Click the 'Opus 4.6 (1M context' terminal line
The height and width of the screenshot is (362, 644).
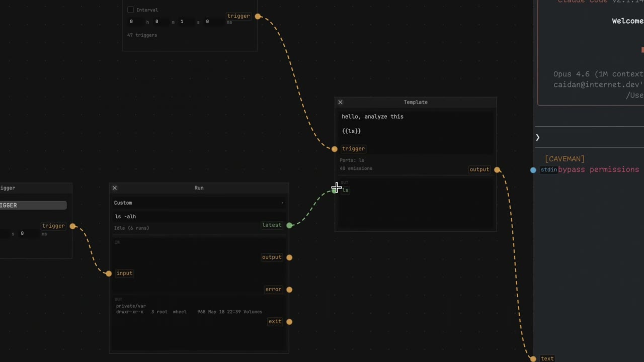coord(598,74)
